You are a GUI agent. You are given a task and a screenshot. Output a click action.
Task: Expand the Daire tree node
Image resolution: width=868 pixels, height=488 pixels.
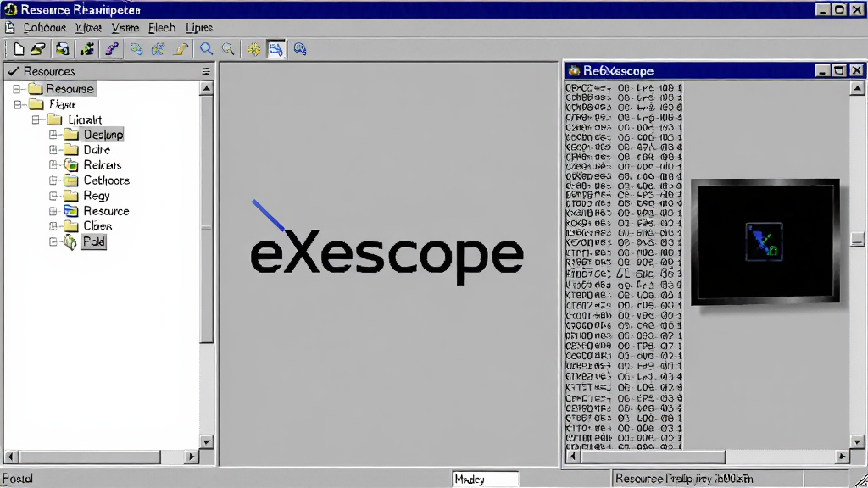pyautogui.click(x=53, y=149)
